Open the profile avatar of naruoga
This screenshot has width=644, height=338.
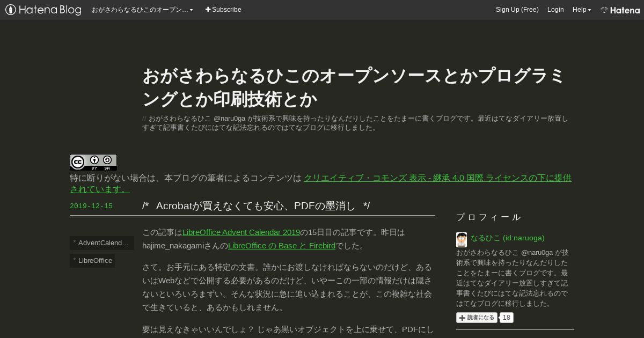point(462,240)
